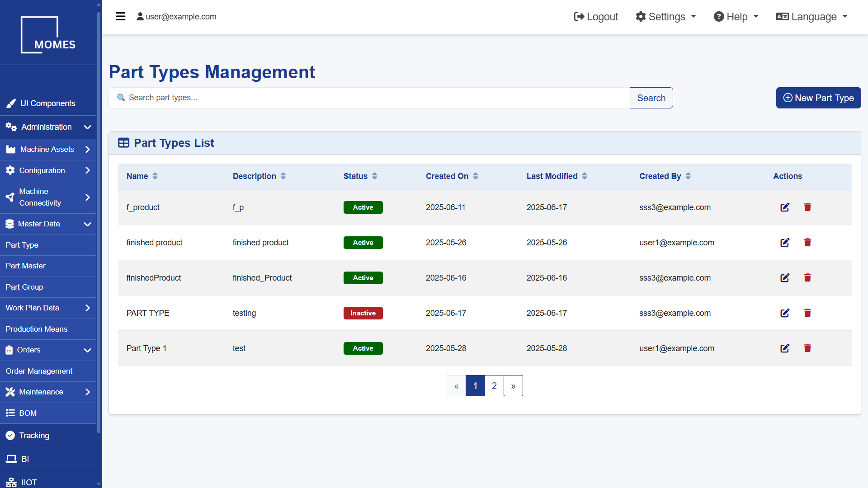Sort by Description column arrows
This screenshot has height=488, width=868.
click(283, 176)
